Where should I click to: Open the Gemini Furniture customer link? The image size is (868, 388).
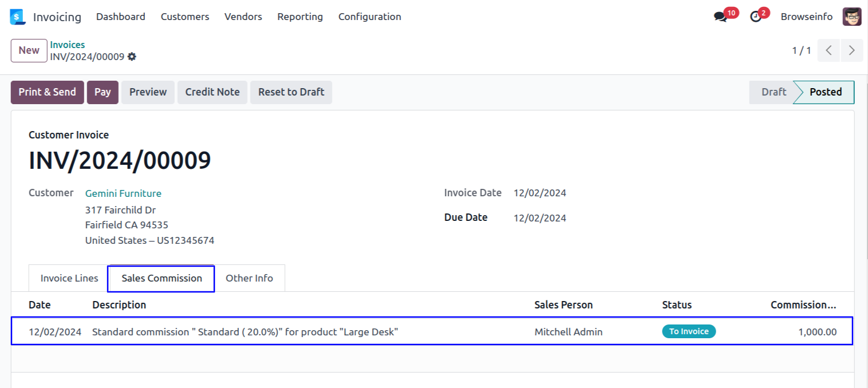tap(123, 193)
